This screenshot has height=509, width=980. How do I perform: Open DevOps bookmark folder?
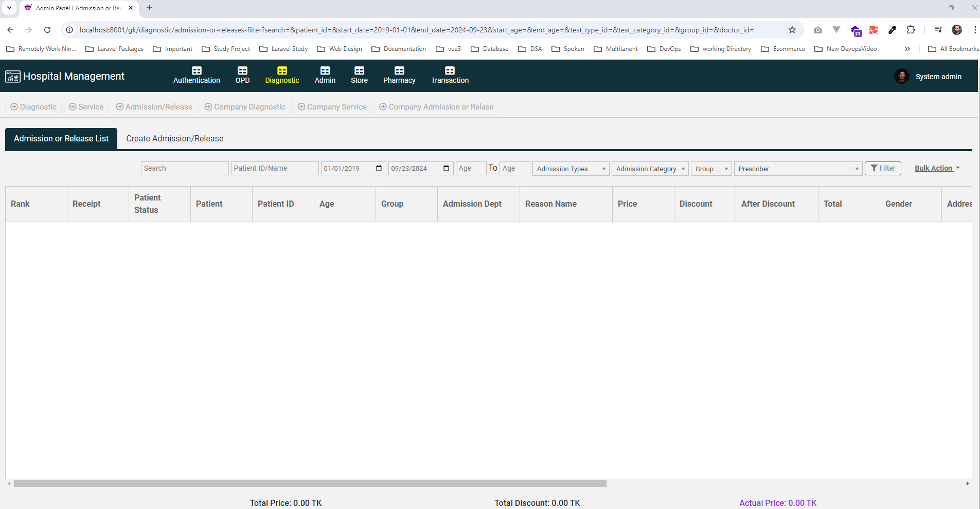tap(664, 49)
